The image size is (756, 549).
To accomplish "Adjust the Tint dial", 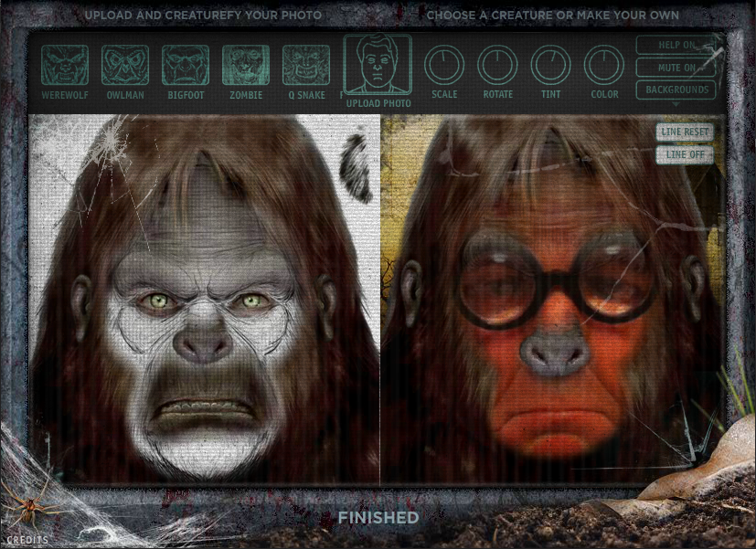I will [x=550, y=65].
